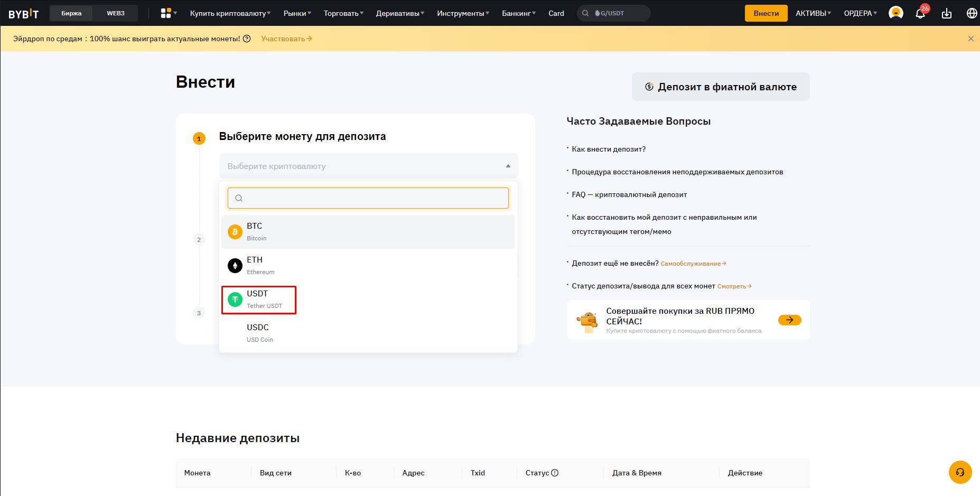The width and height of the screenshot is (980, 496).
Task: Click the airdrop help question-mark icon
Action: click(247, 39)
